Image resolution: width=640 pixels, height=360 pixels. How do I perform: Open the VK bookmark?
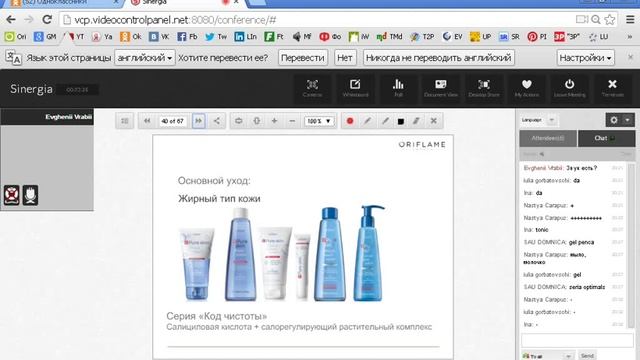[159, 37]
